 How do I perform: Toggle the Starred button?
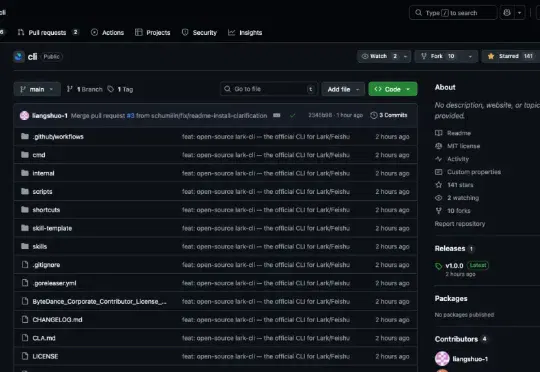(x=510, y=56)
